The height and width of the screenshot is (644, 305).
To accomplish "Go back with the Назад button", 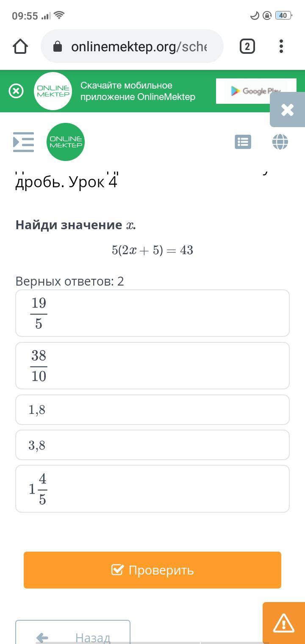I will (73, 634).
